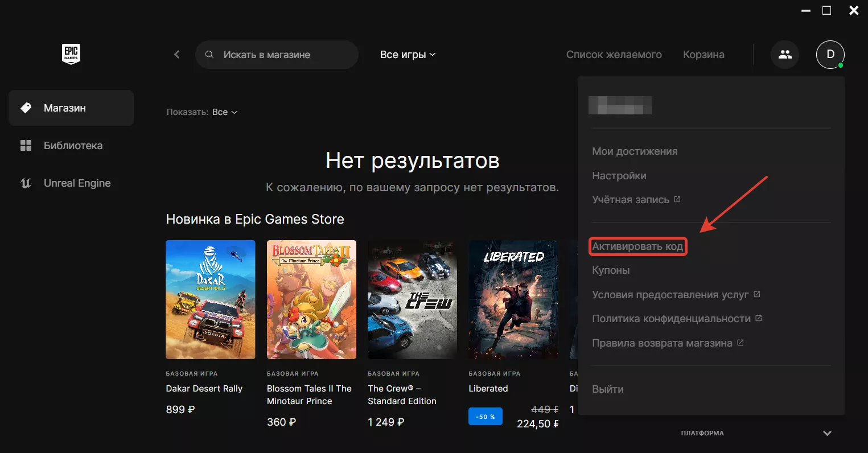Open Настройки from the account menu
This screenshot has width=868, height=453.
(x=619, y=176)
